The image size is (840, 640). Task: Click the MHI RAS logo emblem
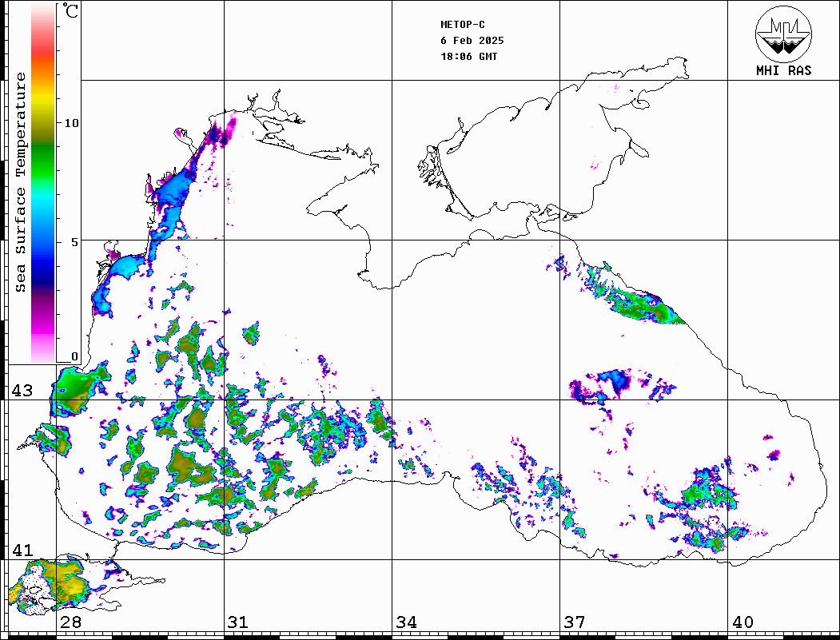784,34
